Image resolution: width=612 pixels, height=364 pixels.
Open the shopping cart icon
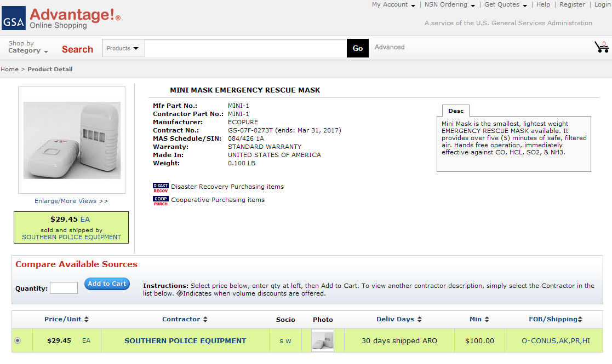click(x=602, y=47)
